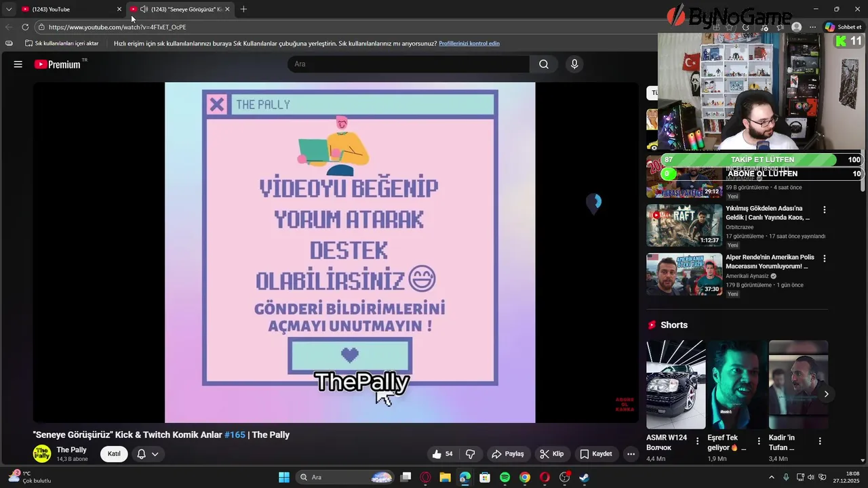The width and height of the screenshot is (868, 488).
Task: Open Alper Rende Amerikan Polis thumbnail
Action: point(684,274)
